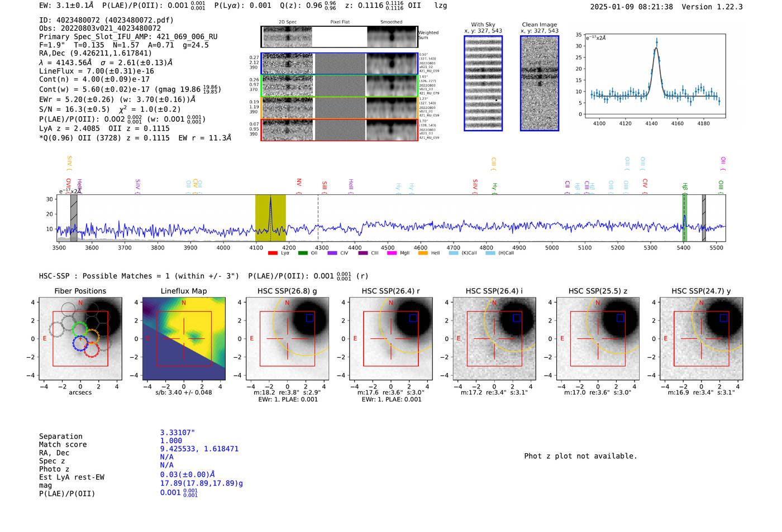Click the red NV line label
The height and width of the screenshot is (532, 782).
[299, 185]
